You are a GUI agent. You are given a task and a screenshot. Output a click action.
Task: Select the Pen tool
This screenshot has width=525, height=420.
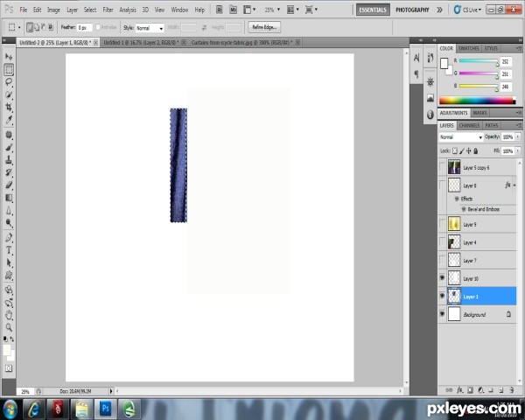[x=9, y=238]
